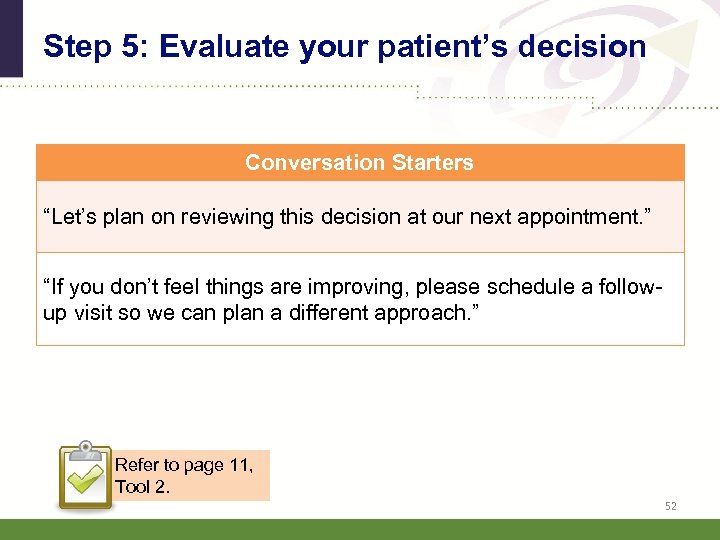Select the slide title "Step 5: Evaluate your patient's decision"
Viewport: 720px width, 540px height.
coord(345,46)
